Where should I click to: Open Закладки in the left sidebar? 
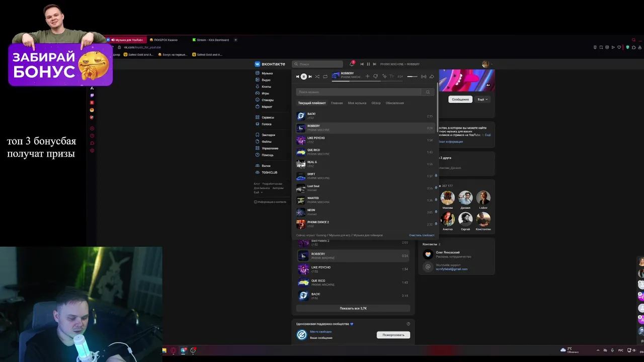[266, 135]
